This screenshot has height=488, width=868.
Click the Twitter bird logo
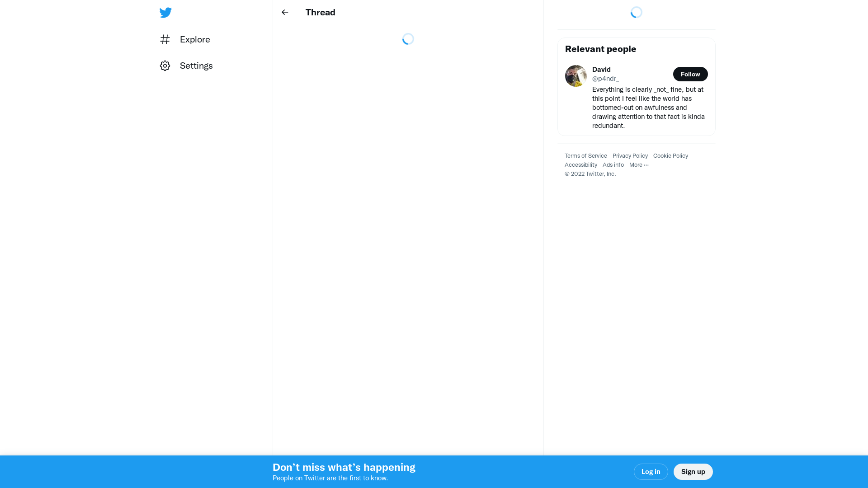(165, 13)
